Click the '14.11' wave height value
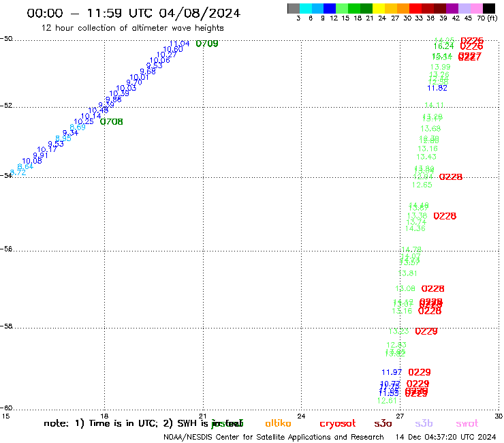The width and height of the screenshot is (504, 443). (435, 105)
